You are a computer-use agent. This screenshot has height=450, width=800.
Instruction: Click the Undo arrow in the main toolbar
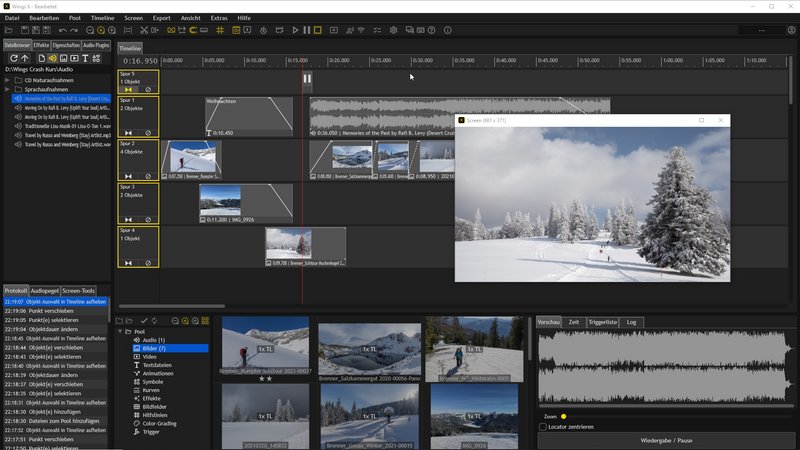[62, 31]
